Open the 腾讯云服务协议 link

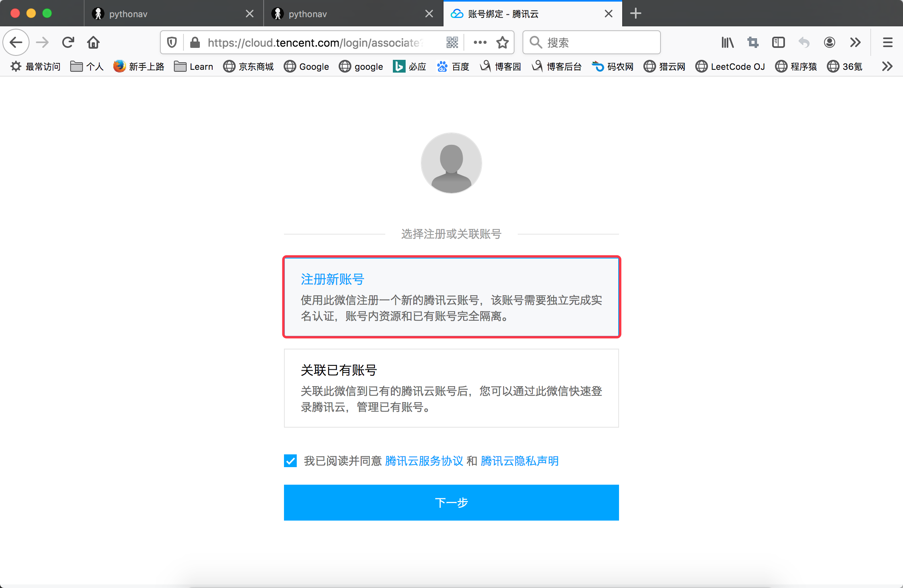click(424, 461)
